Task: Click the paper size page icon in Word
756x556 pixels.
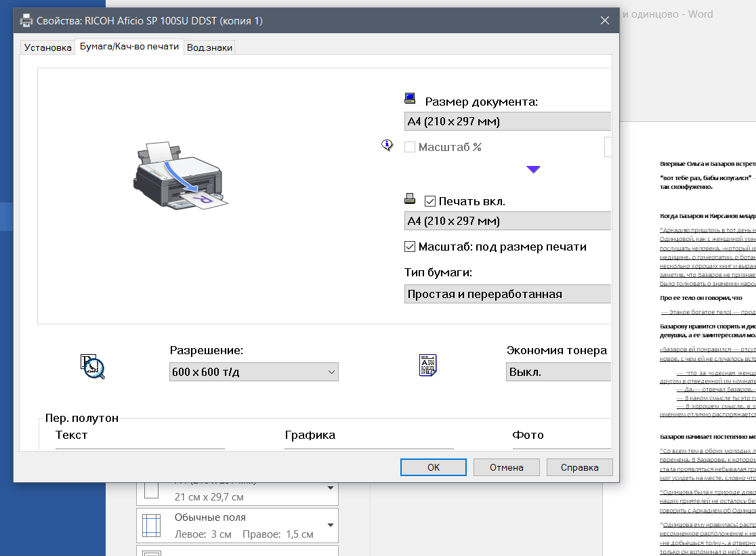Action: click(151, 490)
